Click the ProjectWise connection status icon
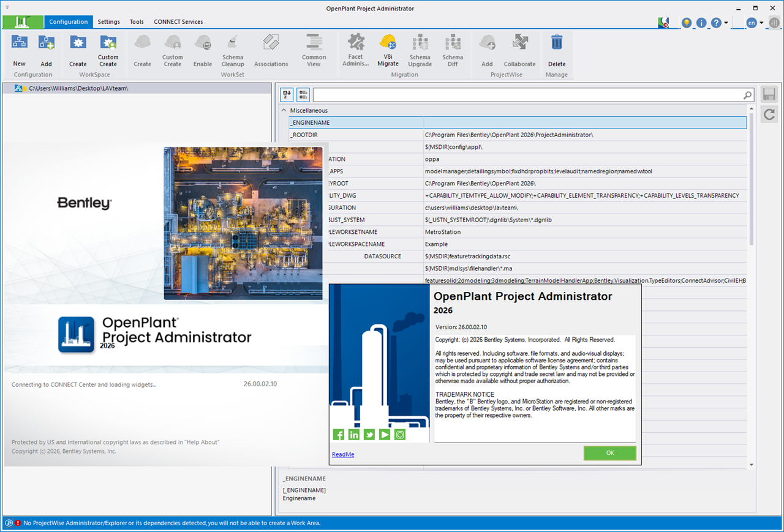Screen dimensions: 784x532 (x=663, y=23)
